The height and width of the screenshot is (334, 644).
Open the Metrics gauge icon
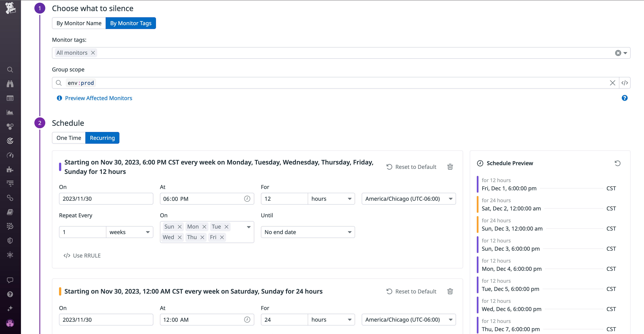coord(10,155)
